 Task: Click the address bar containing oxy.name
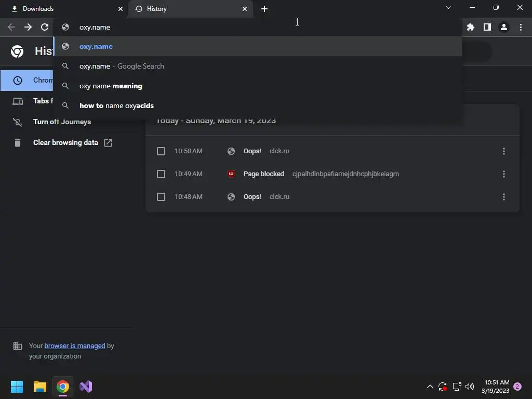coord(258,27)
